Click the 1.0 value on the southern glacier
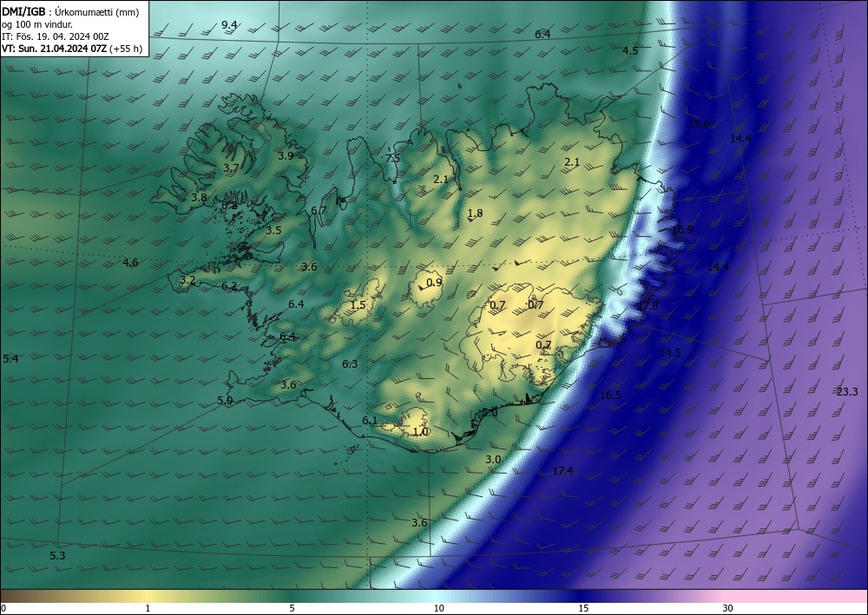 [x=421, y=431]
